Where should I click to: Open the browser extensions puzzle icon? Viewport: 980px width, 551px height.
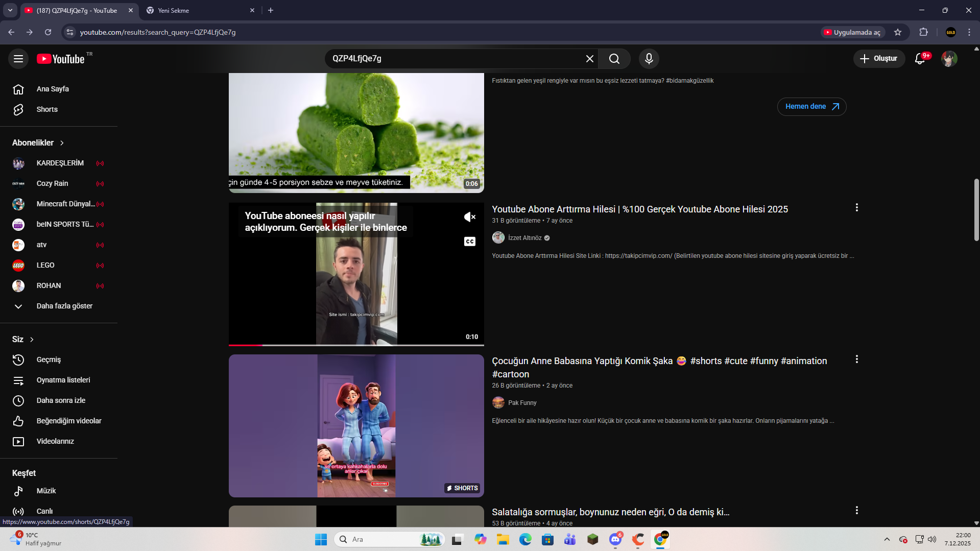tap(924, 32)
